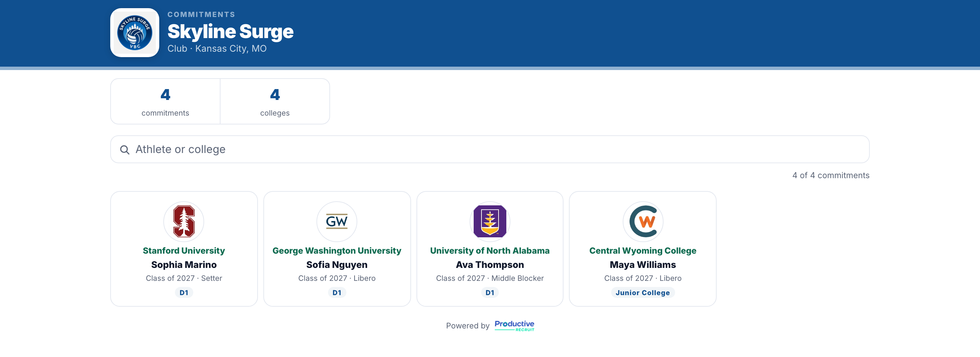Select athlete name Sofia Nguyen
Image resolution: width=980 pixels, height=357 pixels.
(337, 265)
